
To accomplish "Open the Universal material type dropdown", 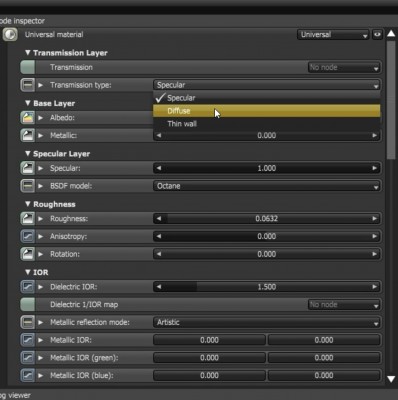I will tap(333, 35).
